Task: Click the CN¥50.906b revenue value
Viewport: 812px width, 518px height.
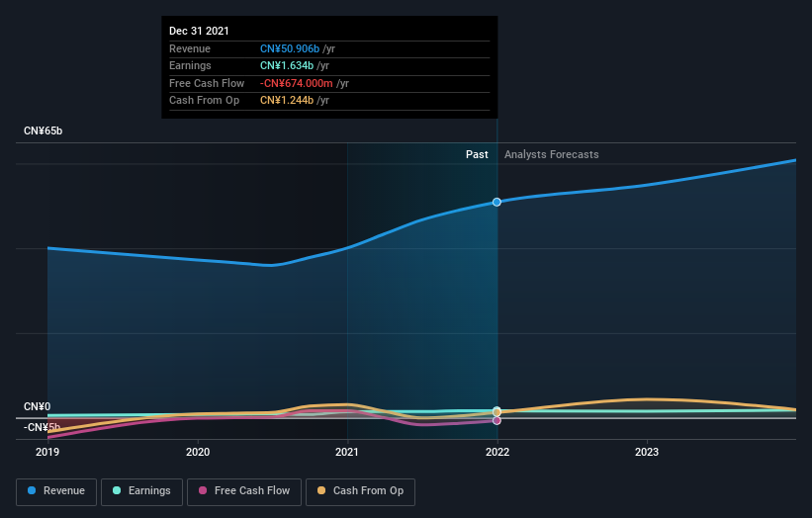Action: tap(290, 48)
